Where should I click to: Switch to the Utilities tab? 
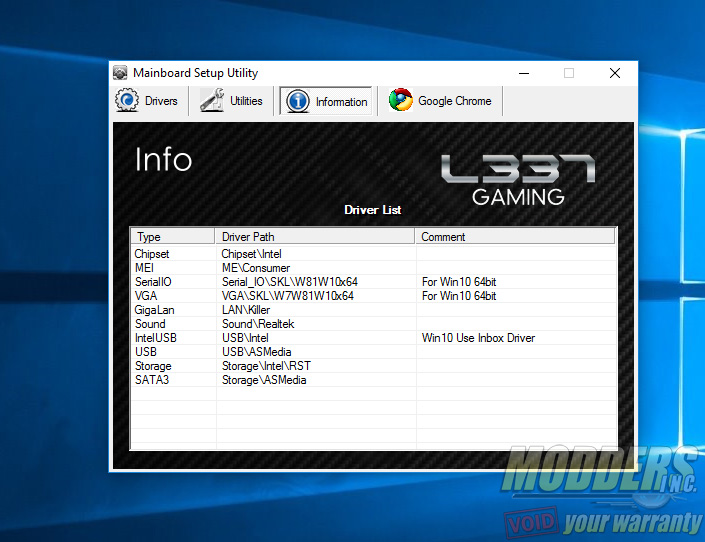click(231, 100)
